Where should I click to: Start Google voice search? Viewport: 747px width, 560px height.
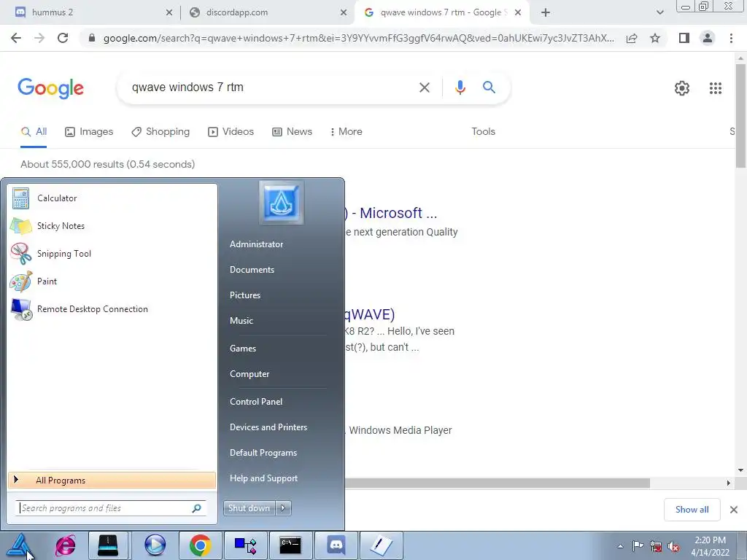[460, 87]
